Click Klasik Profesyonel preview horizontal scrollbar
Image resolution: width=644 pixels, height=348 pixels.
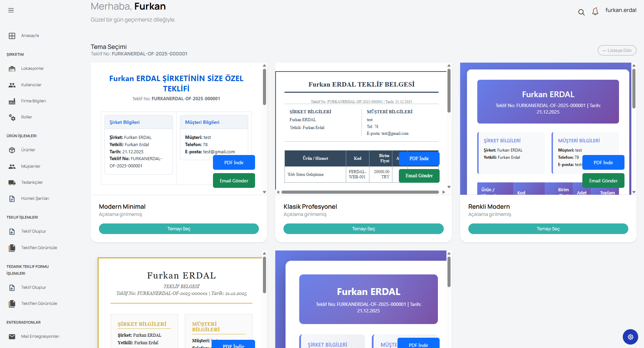360,192
